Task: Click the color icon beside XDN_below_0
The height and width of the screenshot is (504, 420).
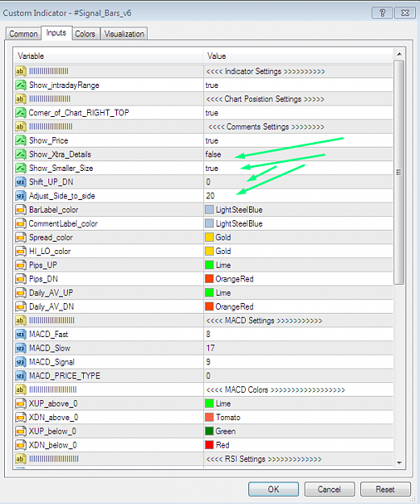Action: pyautogui.click(x=21, y=445)
